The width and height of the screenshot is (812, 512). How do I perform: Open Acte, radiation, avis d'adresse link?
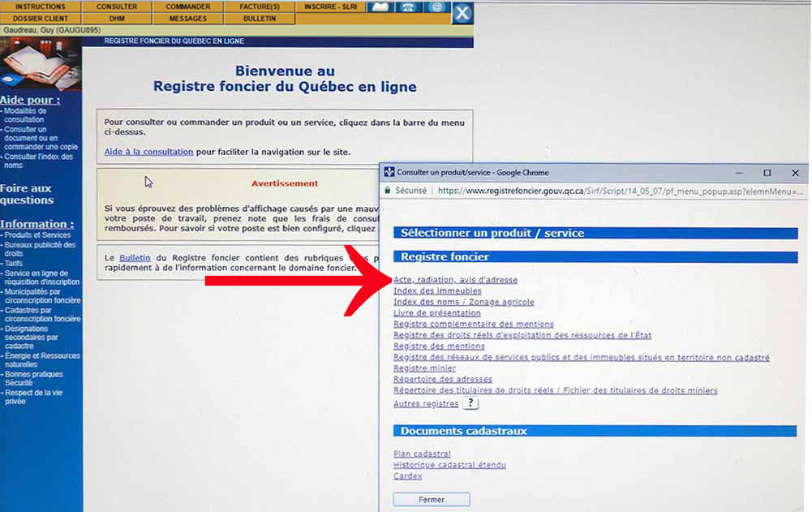click(455, 280)
